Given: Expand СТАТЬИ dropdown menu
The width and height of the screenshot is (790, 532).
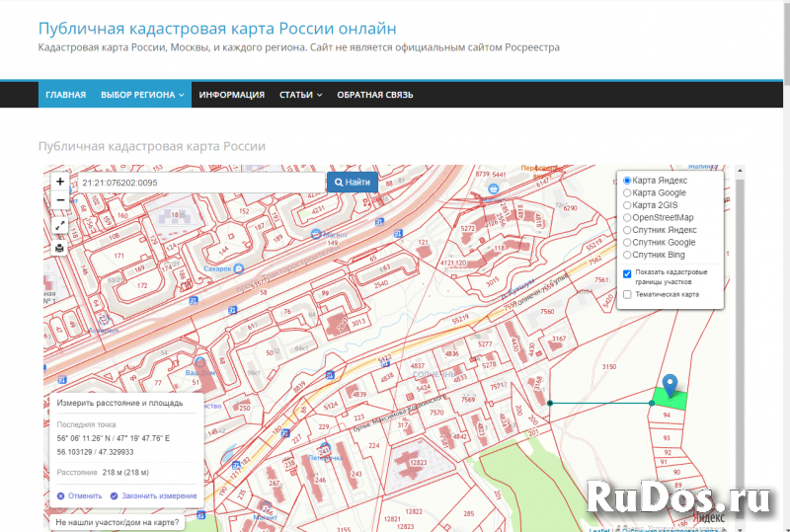Looking at the screenshot, I should [301, 95].
